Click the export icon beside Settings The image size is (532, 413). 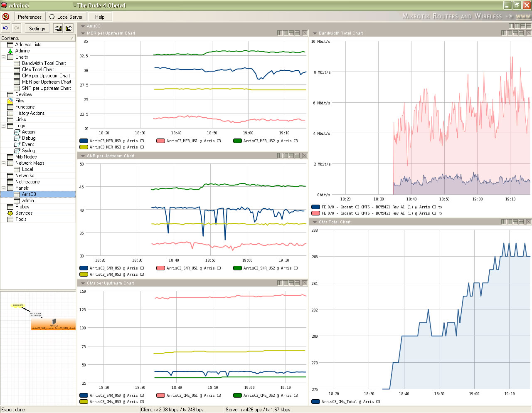click(69, 28)
